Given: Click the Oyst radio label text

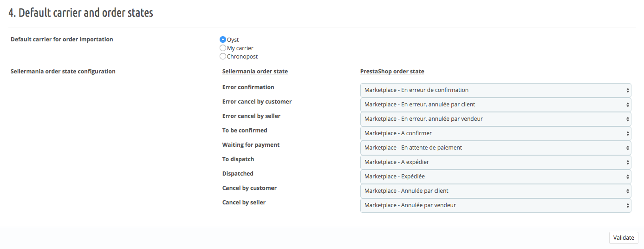Looking at the screenshot, I should [x=233, y=40].
